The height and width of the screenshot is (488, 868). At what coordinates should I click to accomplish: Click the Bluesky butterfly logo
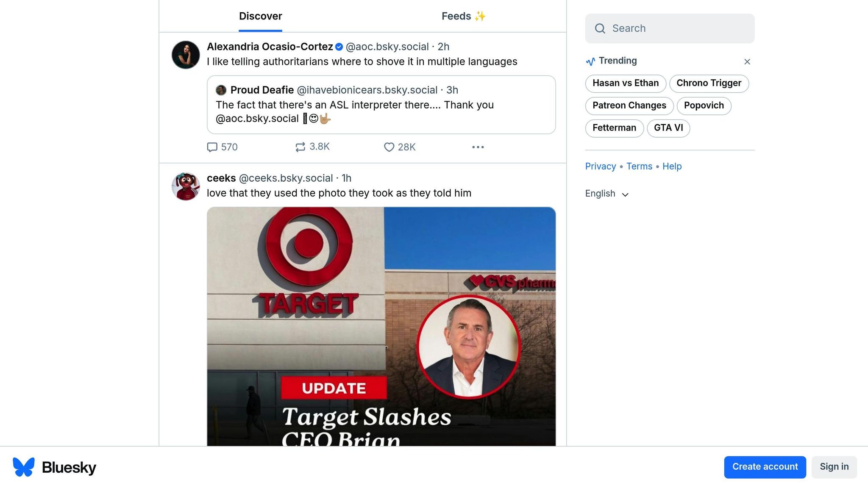24,467
